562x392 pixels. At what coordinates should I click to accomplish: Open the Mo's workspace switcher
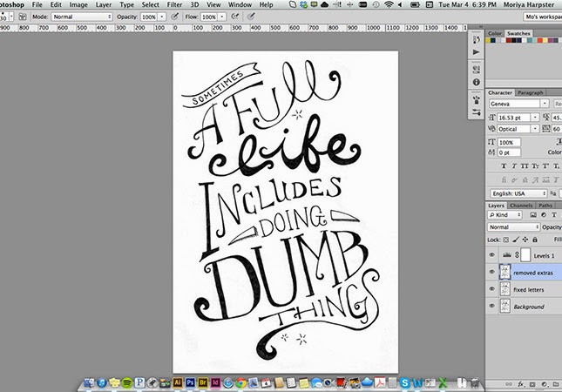tap(543, 17)
